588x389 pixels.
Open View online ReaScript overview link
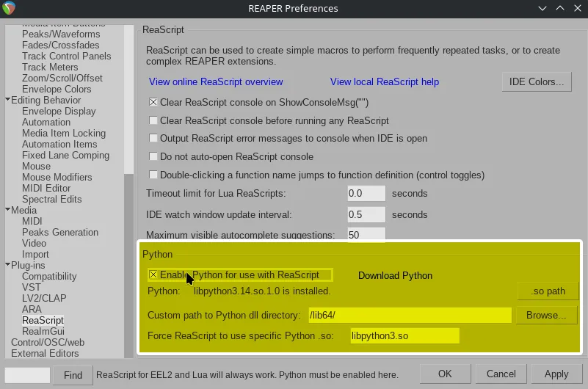(x=216, y=81)
